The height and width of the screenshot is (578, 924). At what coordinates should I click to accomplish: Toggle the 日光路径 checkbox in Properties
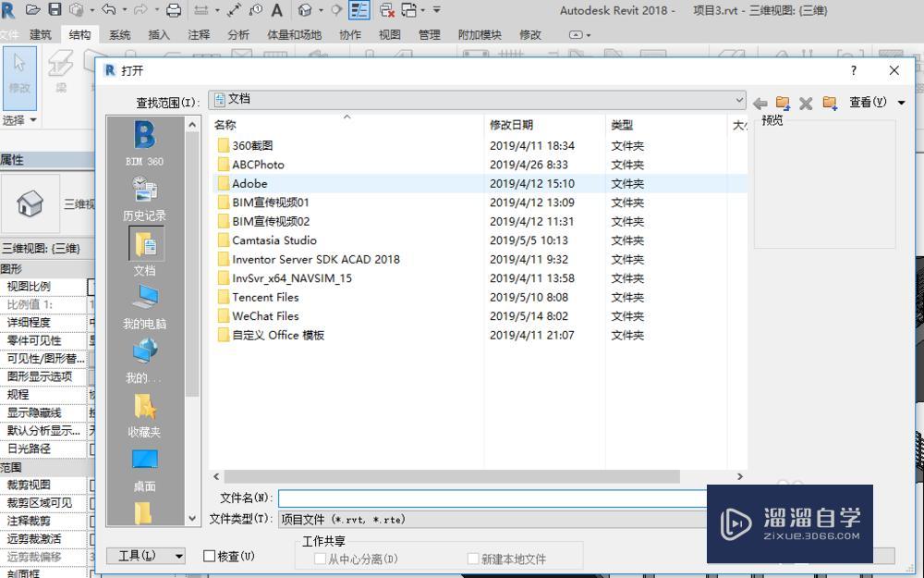coord(91,449)
